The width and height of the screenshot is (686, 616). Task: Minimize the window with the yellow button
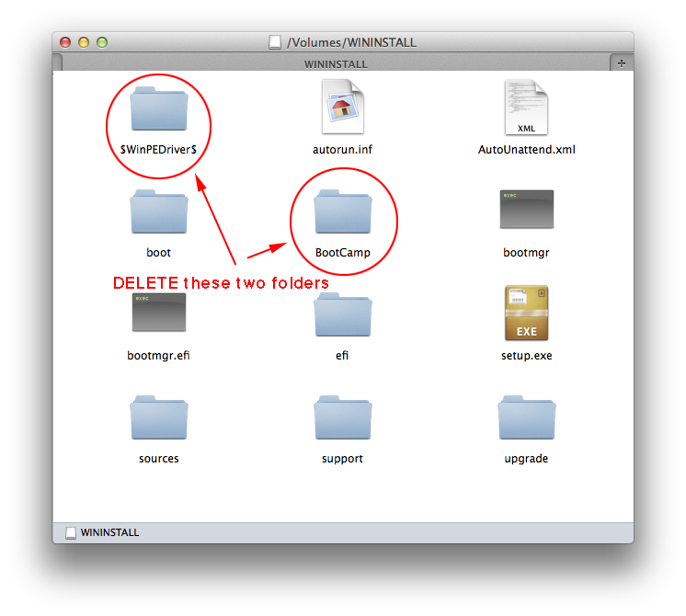pos(84,42)
